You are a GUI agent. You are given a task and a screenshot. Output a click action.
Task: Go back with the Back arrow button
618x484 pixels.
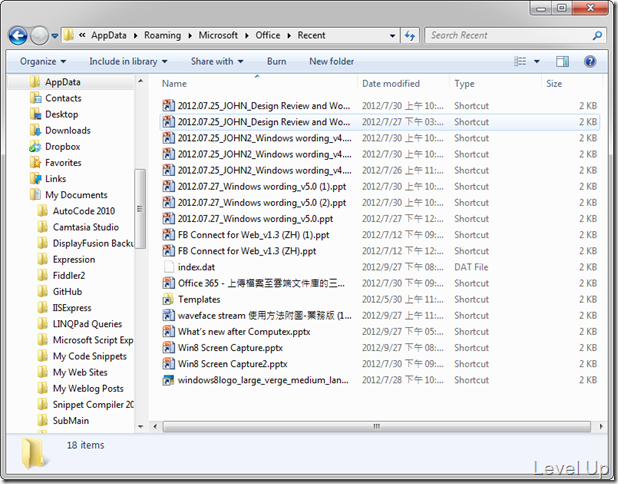coord(18,36)
